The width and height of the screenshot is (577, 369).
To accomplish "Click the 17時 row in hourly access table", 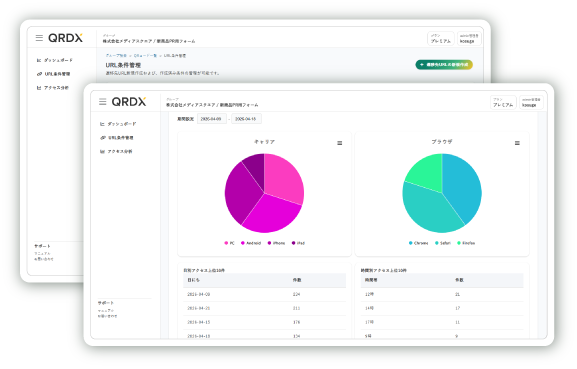I will click(442, 322).
